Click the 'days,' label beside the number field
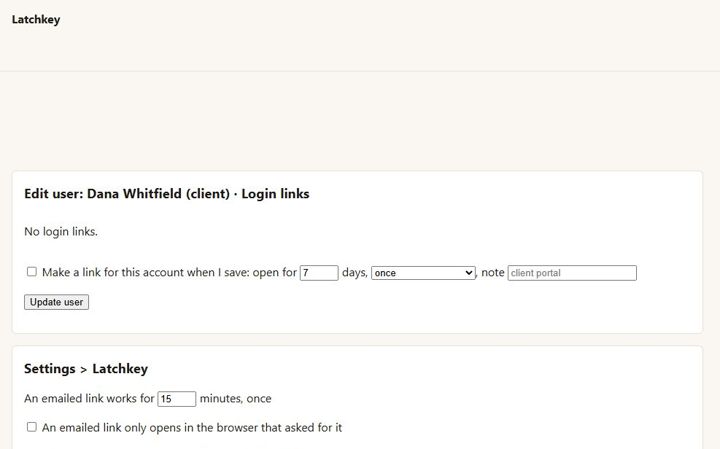The height and width of the screenshot is (449, 720). tap(355, 272)
